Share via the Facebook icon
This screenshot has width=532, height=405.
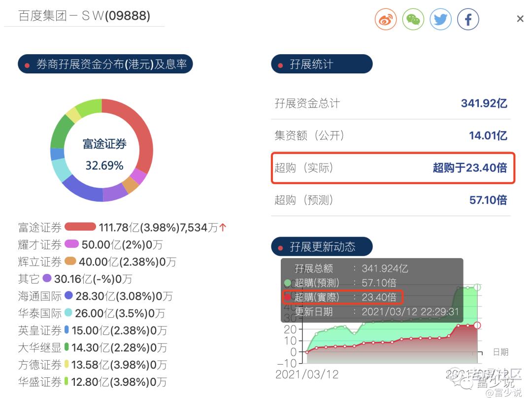coord(468,19)
